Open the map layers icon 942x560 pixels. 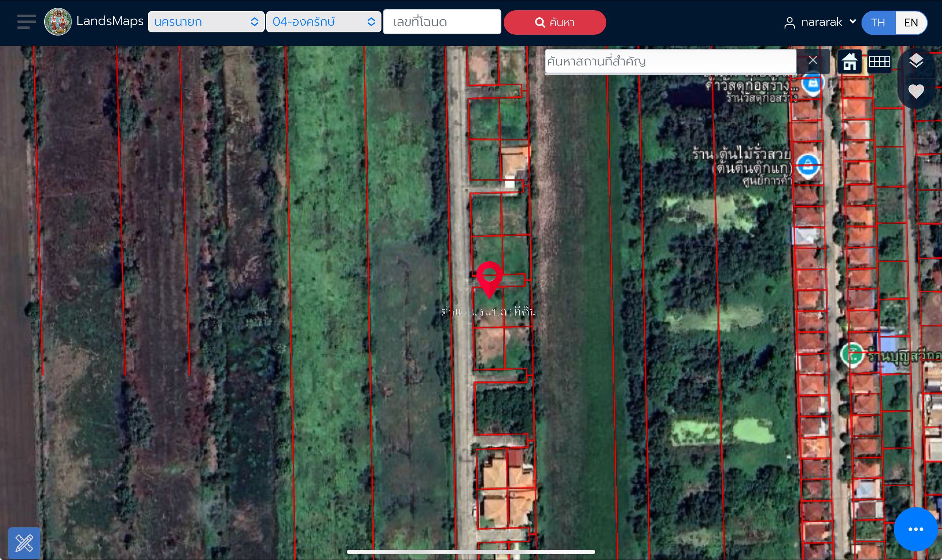[x=916, y=61]
